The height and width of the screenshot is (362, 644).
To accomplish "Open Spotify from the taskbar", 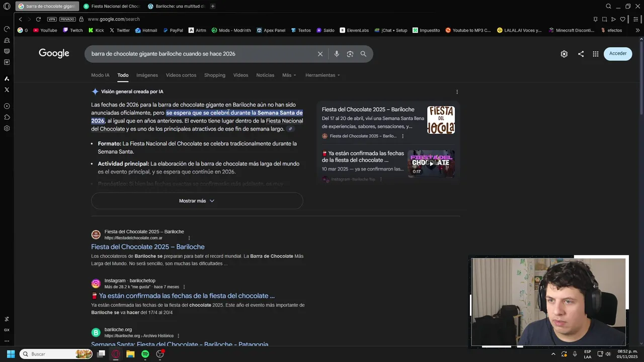I will pos(145,354).
